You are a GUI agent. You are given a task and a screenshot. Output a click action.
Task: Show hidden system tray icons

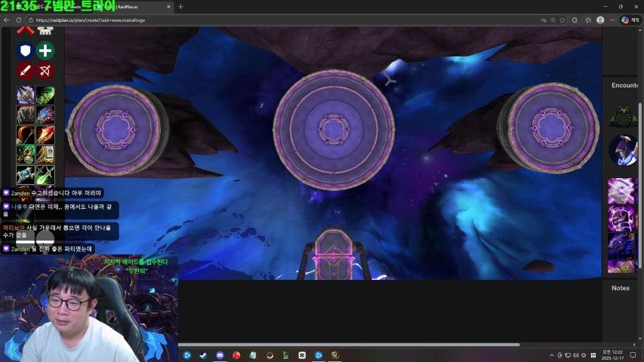click(x=552, y=355)
